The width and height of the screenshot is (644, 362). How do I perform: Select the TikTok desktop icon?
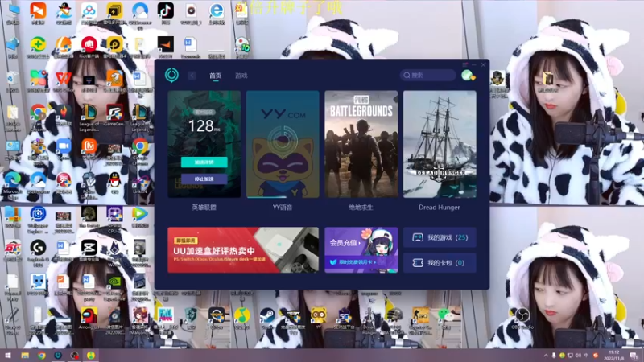pyautogui.click(x=166, y=10)
